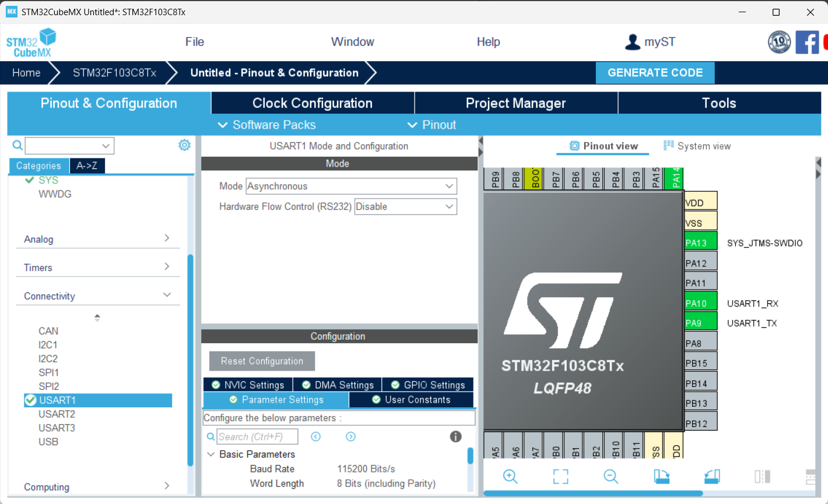Switch to System view

coord(697,146)
